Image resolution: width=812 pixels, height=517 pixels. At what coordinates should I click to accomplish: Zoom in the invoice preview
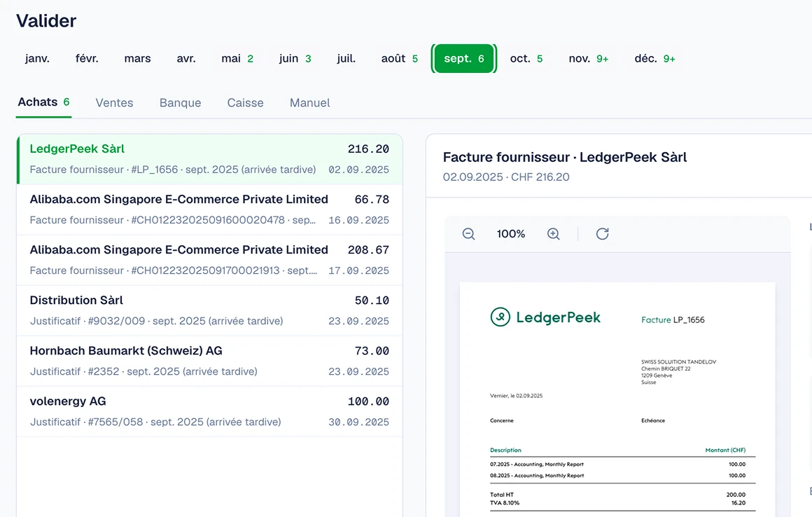[x=553, y=234]
